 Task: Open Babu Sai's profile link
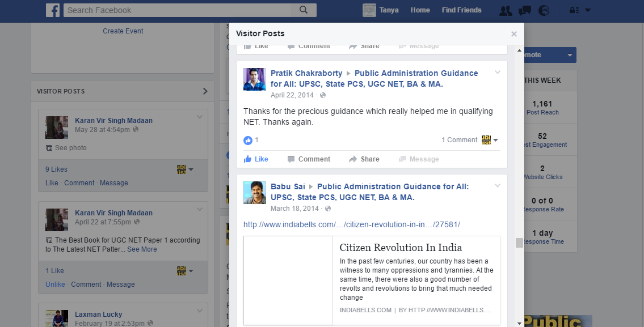pyautogui.click(x=288, y=186)
